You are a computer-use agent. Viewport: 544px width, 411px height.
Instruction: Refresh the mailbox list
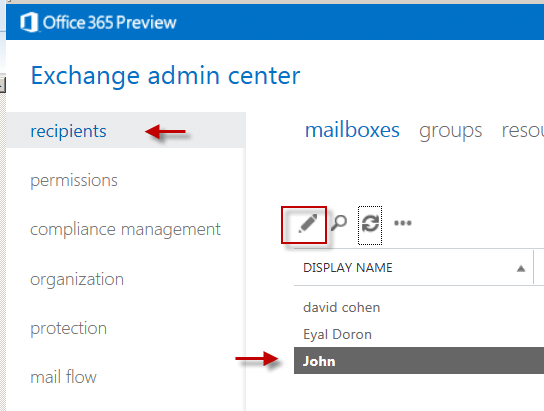pos(370,223)
